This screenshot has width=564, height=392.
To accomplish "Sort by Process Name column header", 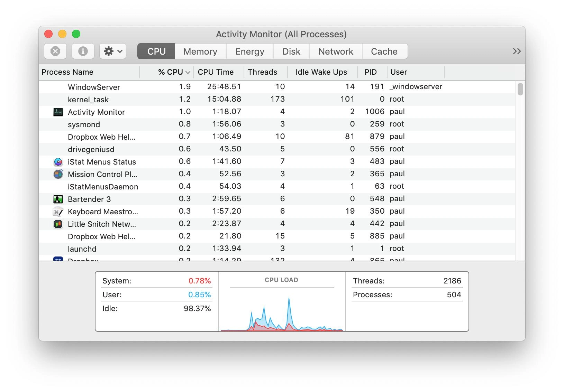I will (x=89, y=72).
